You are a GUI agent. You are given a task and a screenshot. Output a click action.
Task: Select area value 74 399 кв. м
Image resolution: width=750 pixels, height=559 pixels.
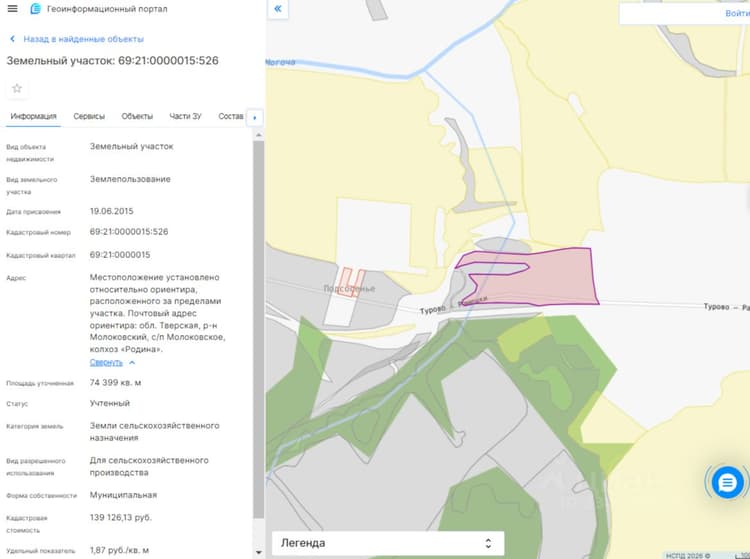click(115, 383)
